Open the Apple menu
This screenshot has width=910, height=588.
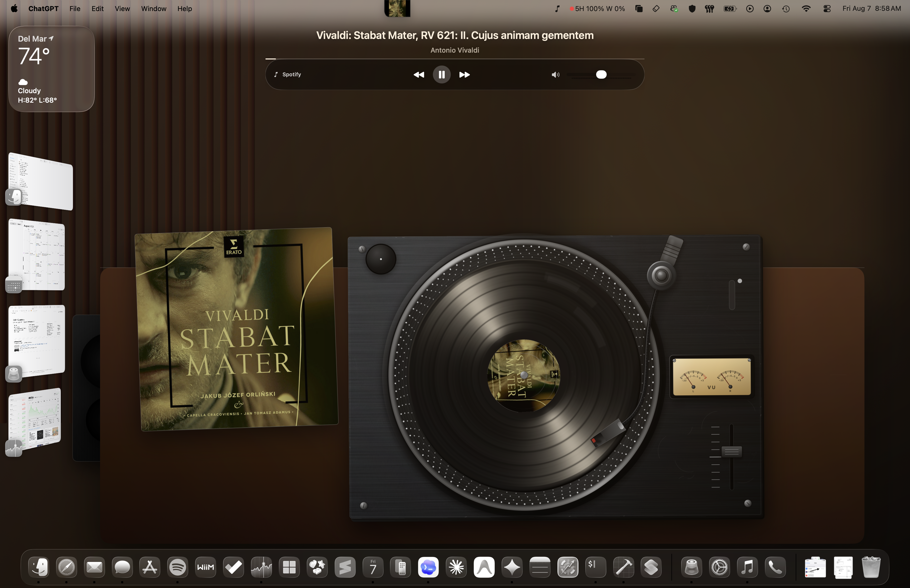coord(14,8)
